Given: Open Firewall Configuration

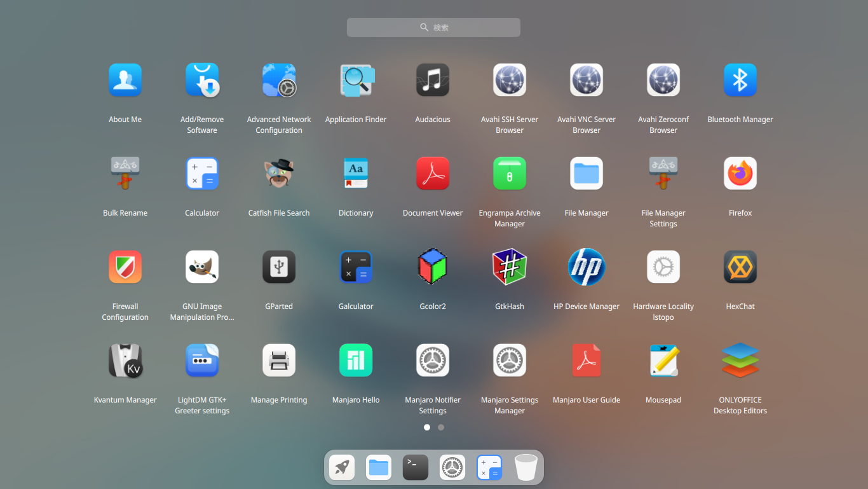Looking at the screenshot, I should [125, 267].
